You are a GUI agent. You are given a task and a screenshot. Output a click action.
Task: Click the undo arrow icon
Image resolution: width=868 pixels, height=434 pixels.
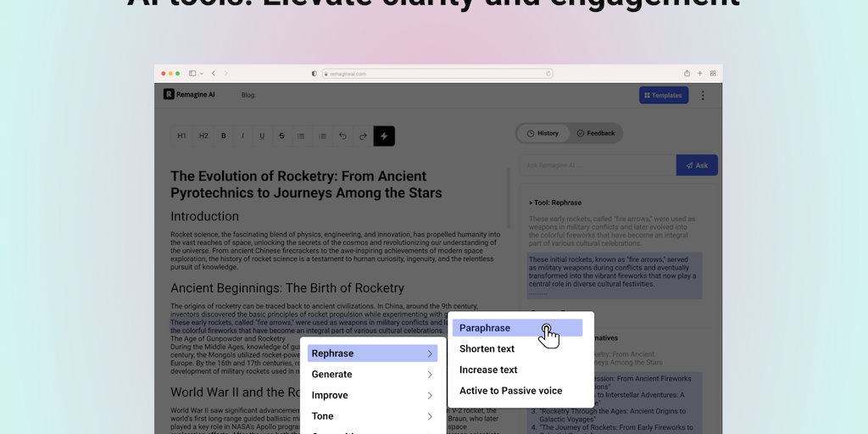pyautogui.click(x=342, y=136)
